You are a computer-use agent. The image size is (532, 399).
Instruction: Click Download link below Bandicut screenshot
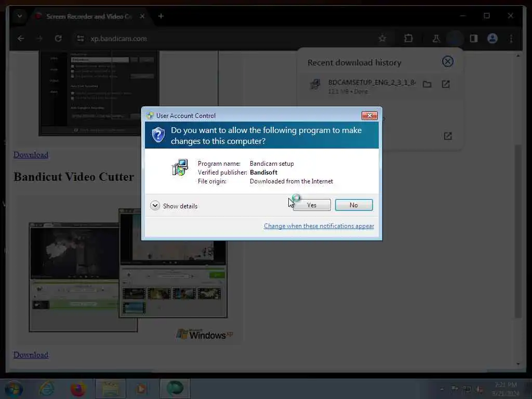click(x=31, y=354)
